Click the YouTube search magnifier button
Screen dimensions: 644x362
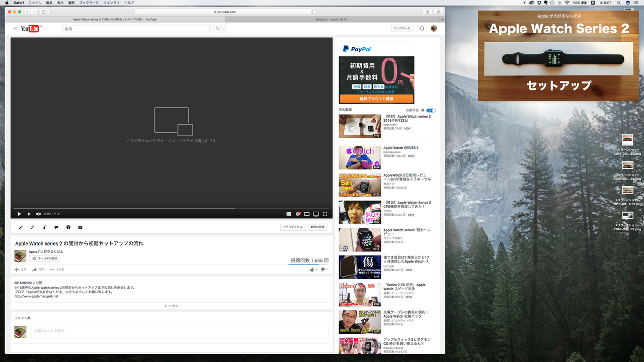[217, 29]
